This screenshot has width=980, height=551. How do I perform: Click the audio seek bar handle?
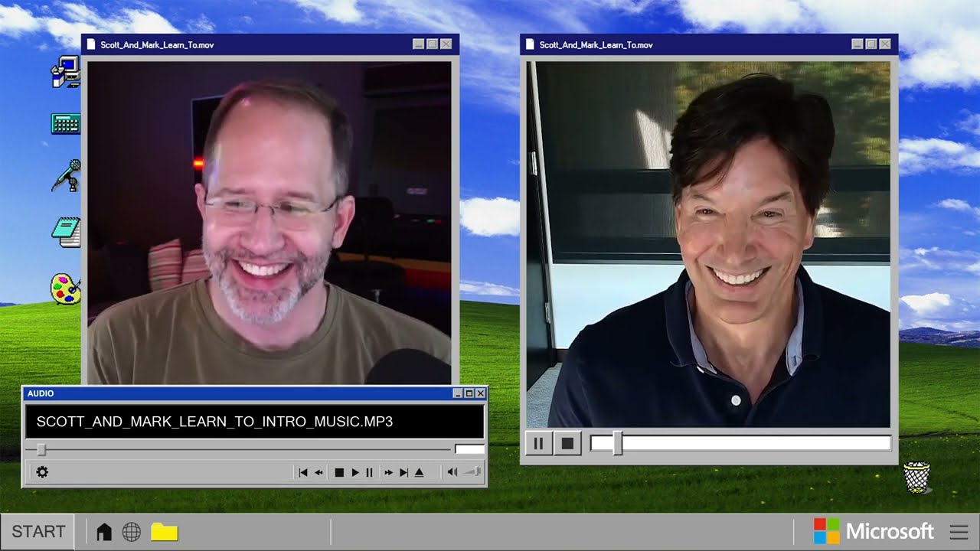[x=42, y=450]
